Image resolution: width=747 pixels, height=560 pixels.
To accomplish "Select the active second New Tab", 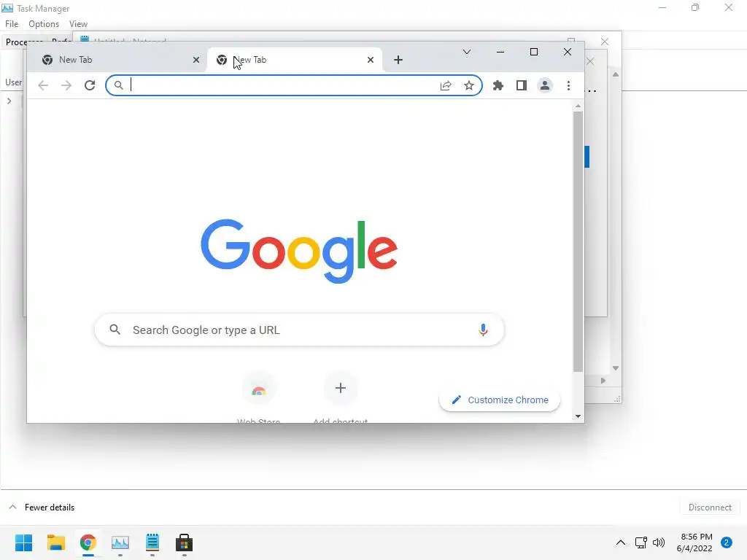I will [x=294, y=60].
